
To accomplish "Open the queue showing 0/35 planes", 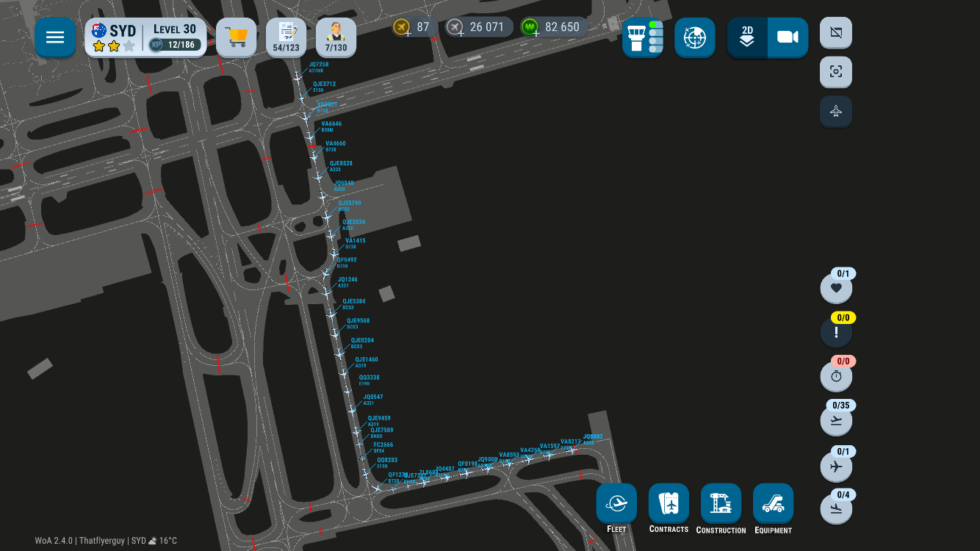I will coord(836,420).
